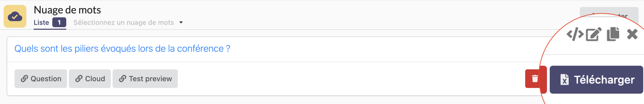
Task: Click the Question link button
Action: tap(41, 79)
